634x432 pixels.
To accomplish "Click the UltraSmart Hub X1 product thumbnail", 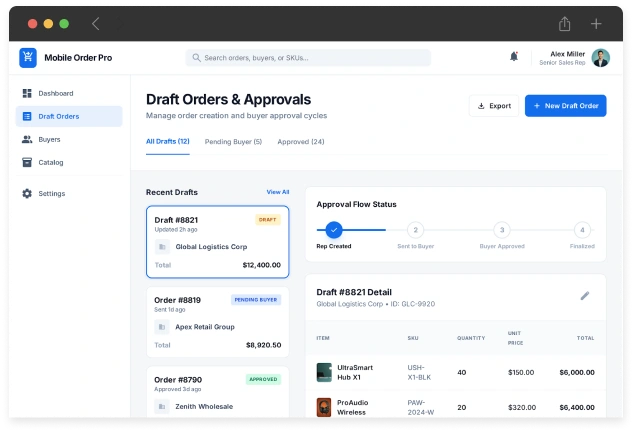I will point(324,373).
